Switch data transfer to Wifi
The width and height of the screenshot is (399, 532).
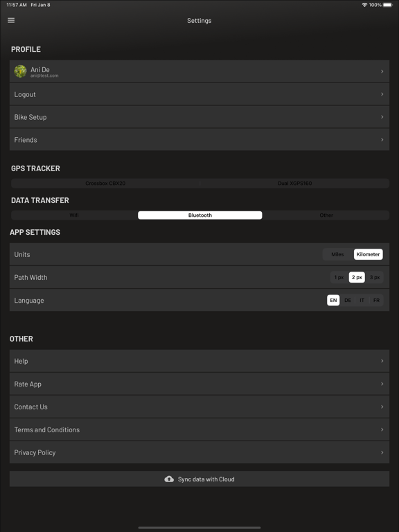(74, 215)
